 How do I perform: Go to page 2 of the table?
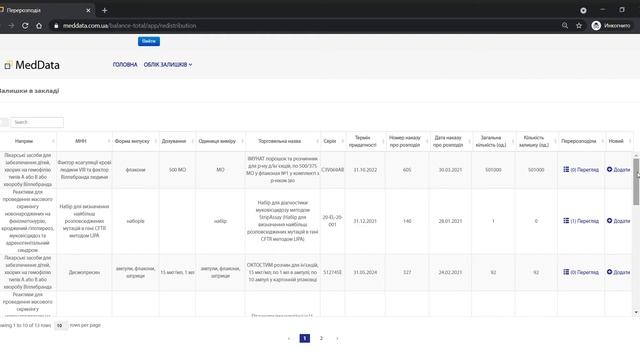(321, 338)
